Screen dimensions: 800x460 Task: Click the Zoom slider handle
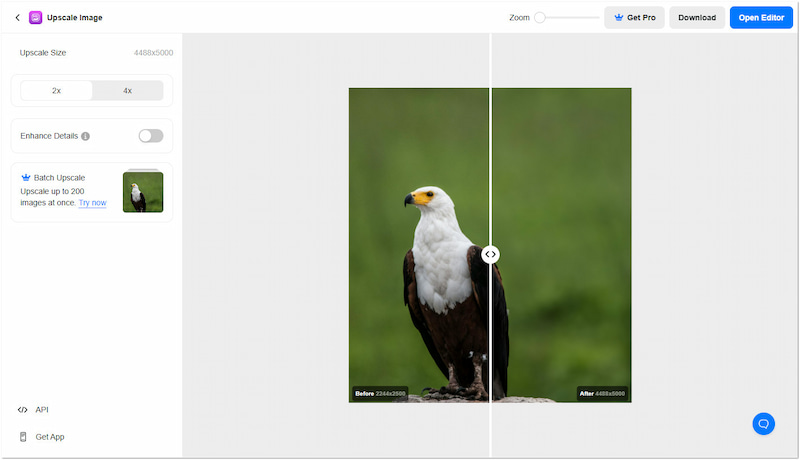(x=540, y=18)
